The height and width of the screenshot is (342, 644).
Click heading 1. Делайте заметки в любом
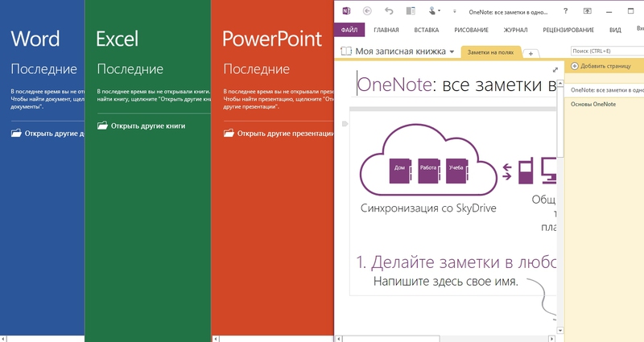(456, 262)
